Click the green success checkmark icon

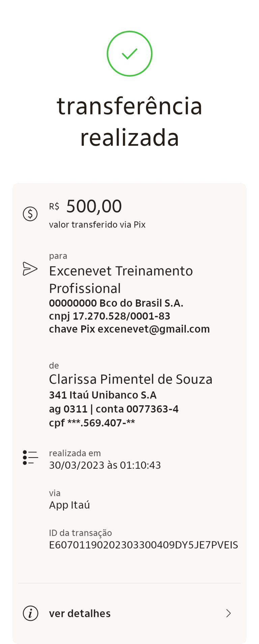pos(129,54)
